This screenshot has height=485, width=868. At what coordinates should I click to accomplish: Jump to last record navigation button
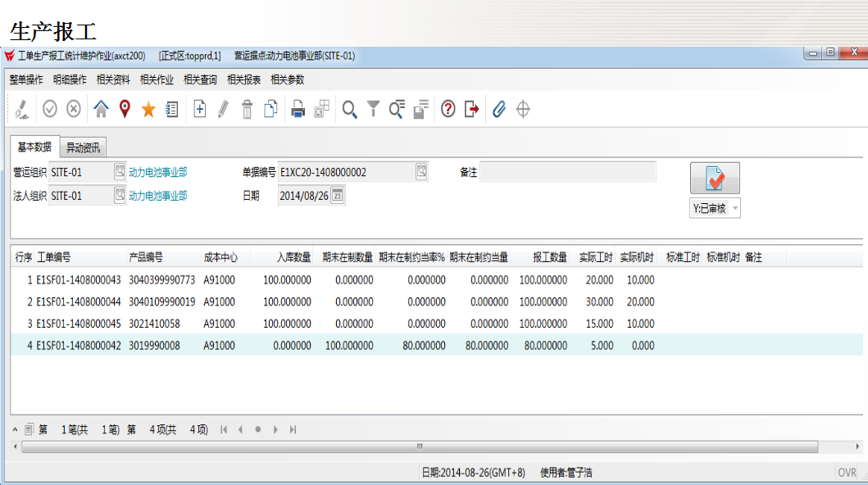tap(293, 429)
